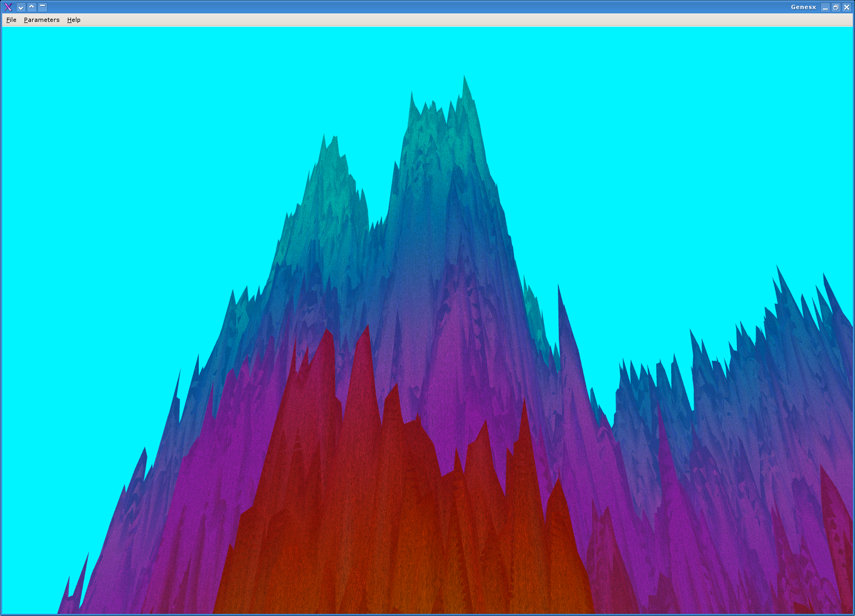
Task: Click the dash button beside the up-chevron
Action: [x=42, y=7]
